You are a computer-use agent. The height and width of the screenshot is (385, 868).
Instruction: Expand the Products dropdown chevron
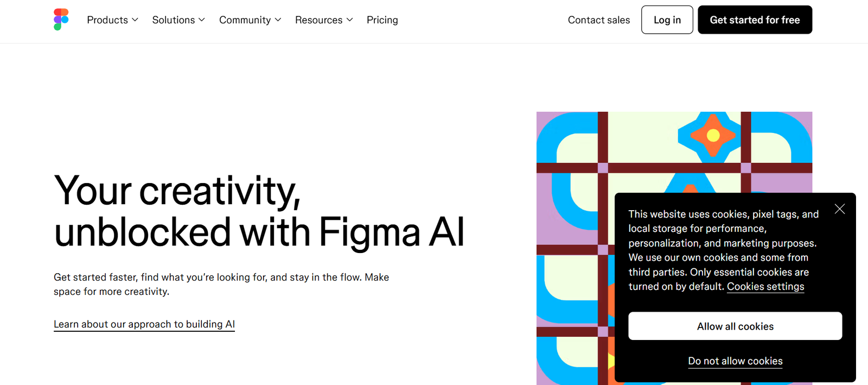coord(135,20)
